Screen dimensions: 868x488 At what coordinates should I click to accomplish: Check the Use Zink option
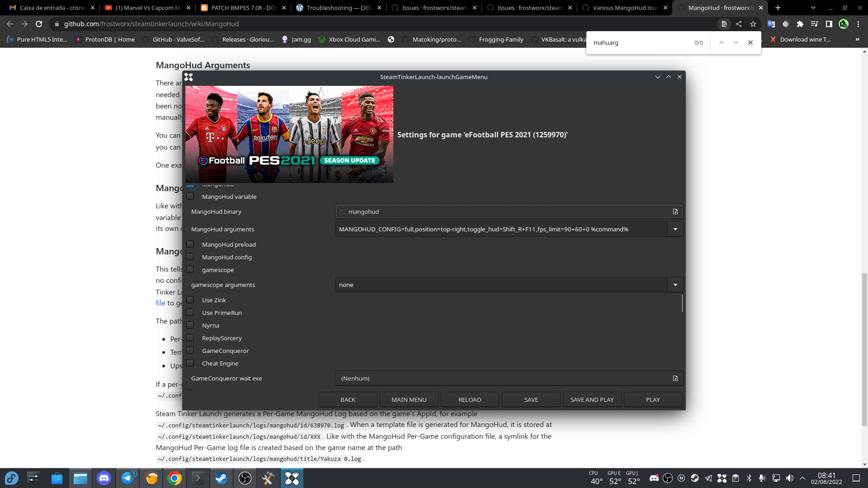(190, 300)
